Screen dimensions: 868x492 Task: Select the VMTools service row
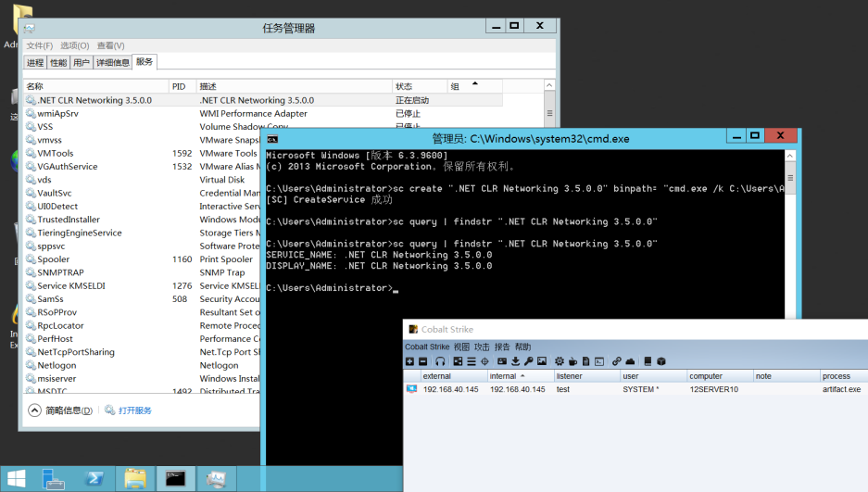(143, 153)
